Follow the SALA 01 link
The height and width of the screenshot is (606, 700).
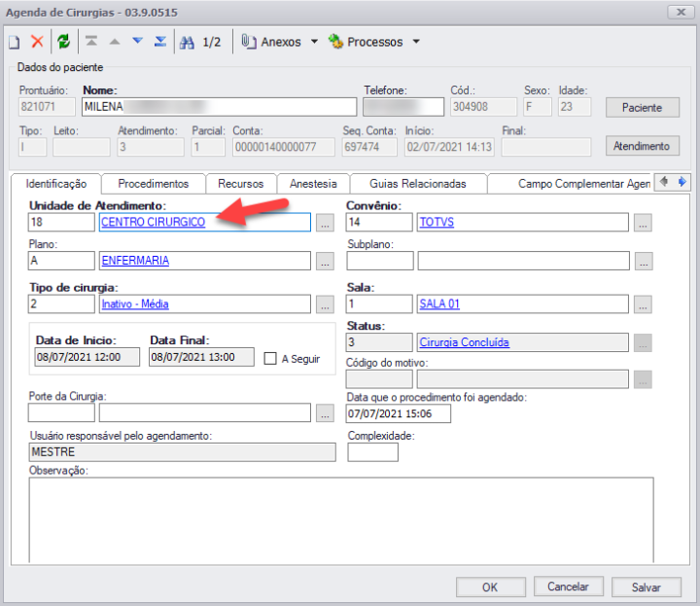(439, 303)
